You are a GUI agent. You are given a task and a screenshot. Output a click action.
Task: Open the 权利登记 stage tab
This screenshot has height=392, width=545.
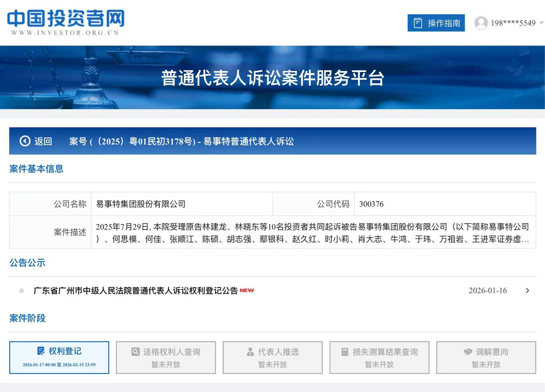(x=59, y=357)
